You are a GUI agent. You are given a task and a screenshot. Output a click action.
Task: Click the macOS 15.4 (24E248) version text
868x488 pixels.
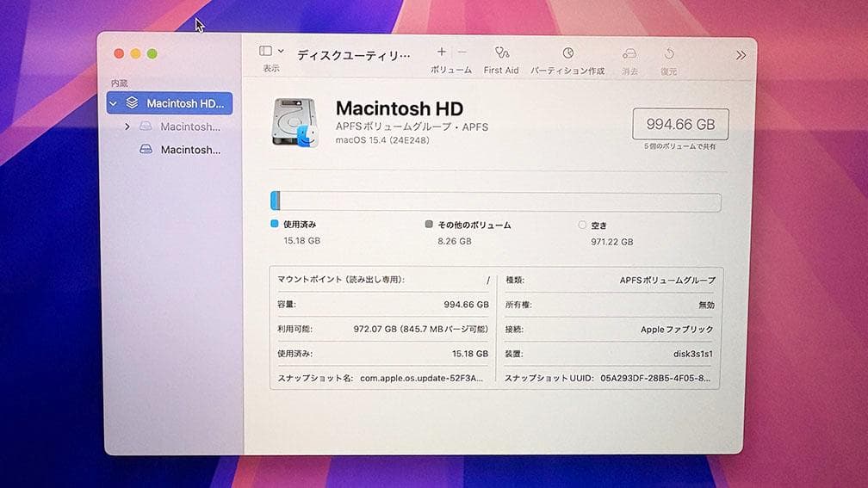pyautogui.click(x=382, y=140)
